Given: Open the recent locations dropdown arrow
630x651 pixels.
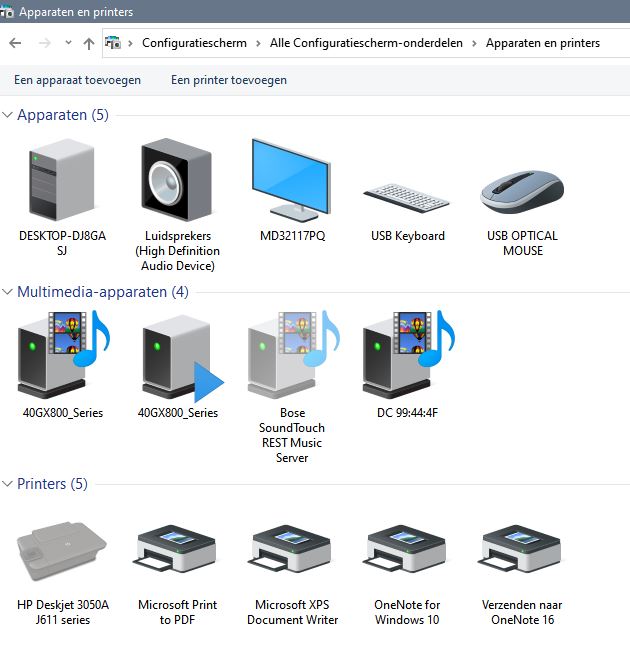Looking at the screenshot, I should 69,43.
